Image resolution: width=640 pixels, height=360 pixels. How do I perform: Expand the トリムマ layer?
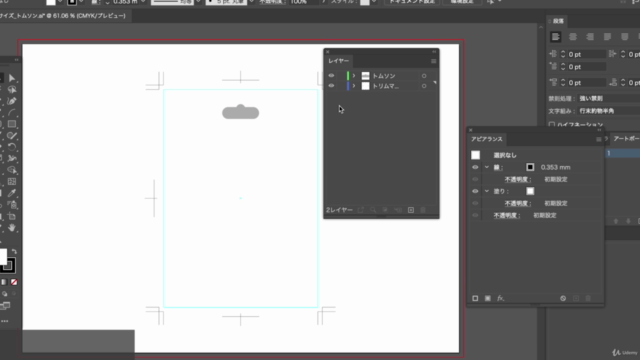354,86
